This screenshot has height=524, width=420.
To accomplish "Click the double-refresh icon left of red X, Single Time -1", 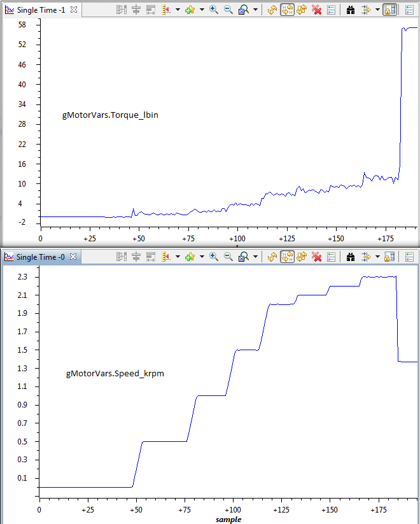I will coord(302,10).
